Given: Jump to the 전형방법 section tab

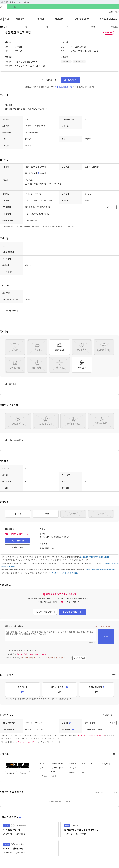Looking at the screenshot, I should coord(92,27).
